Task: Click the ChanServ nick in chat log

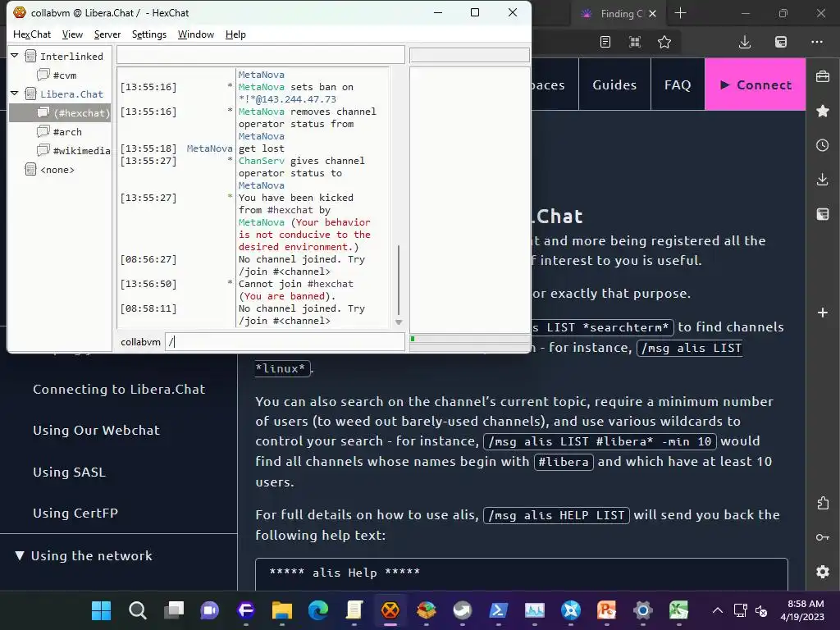Action: point(262,161)
